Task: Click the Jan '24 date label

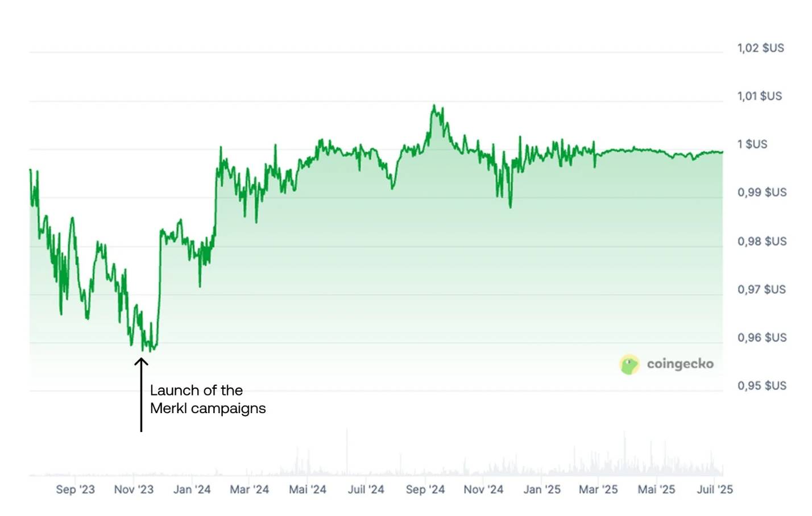Action: (x=192, y=489)
